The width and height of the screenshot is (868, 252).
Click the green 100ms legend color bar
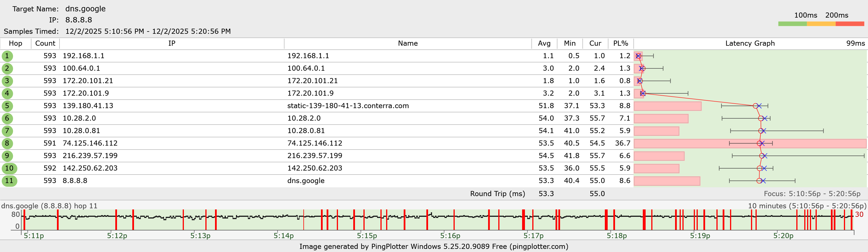click(x=792, y=24)
